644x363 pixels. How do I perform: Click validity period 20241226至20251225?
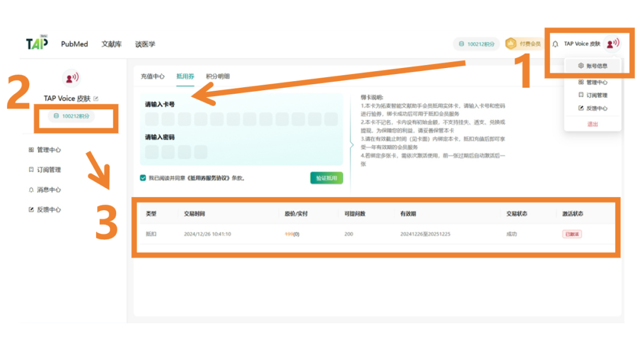pyautogui.click(x=425, y=234)
